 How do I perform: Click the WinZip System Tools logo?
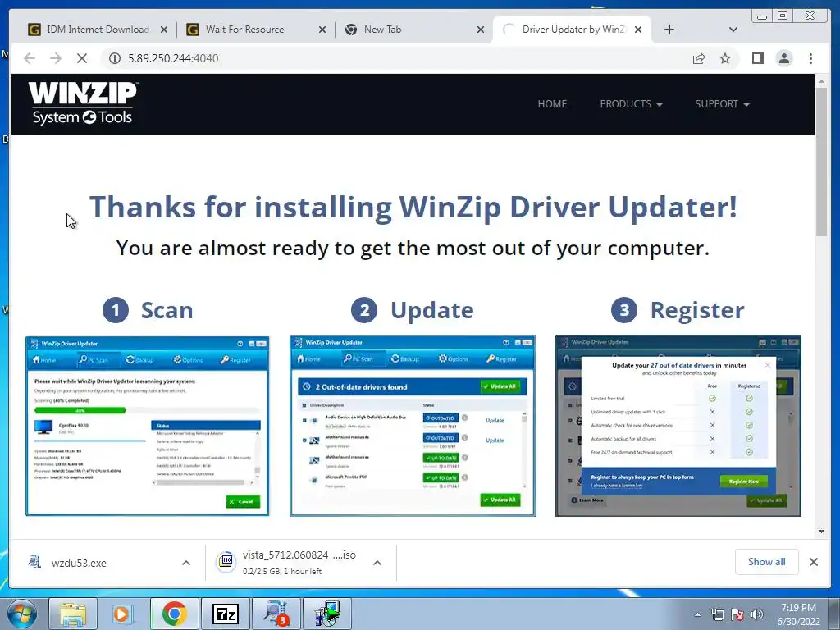[x=83, y=103]
